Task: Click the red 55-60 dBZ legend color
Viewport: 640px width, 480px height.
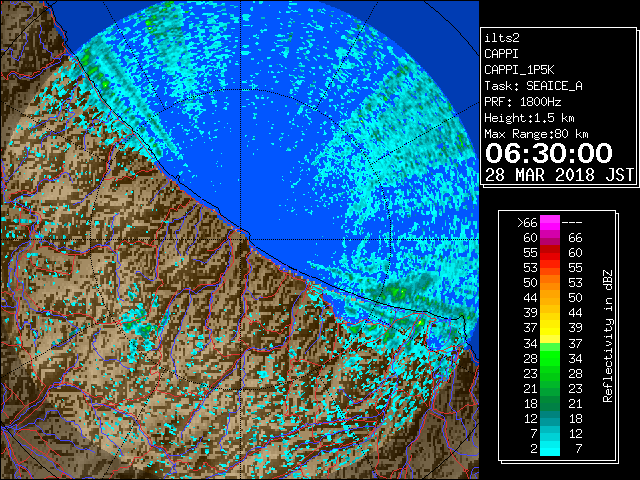Action: (x=550, y=253)
